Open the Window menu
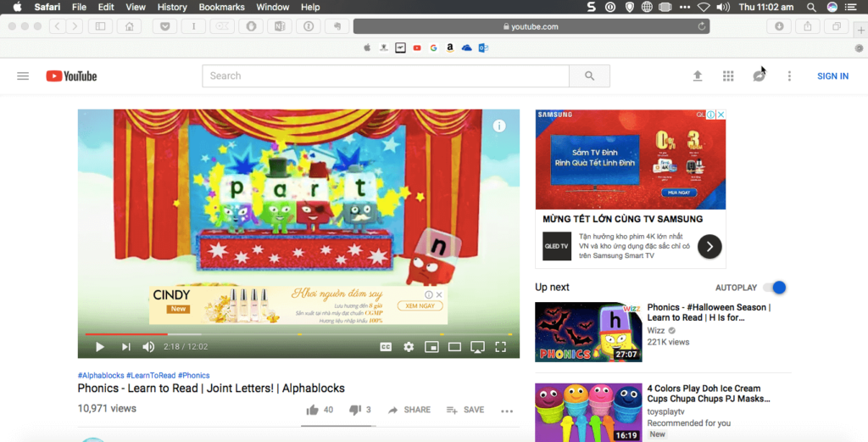 pos(272,7)
